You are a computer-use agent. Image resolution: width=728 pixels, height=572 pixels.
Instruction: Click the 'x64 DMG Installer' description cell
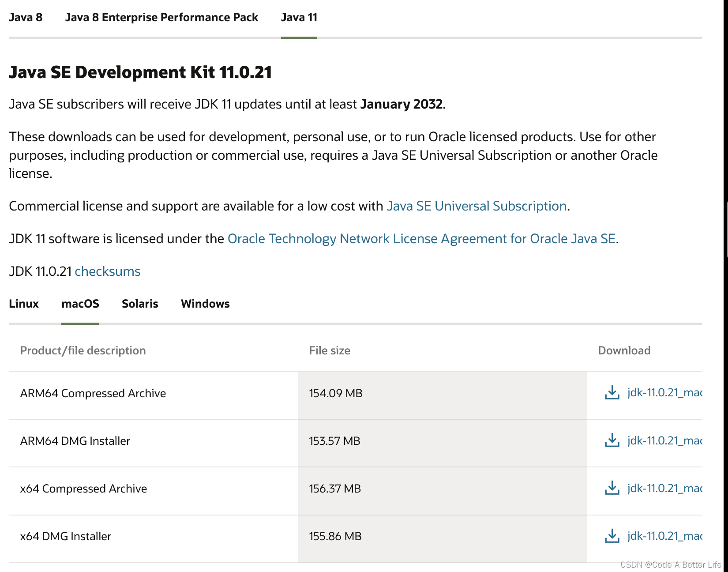tap(153, 538)
